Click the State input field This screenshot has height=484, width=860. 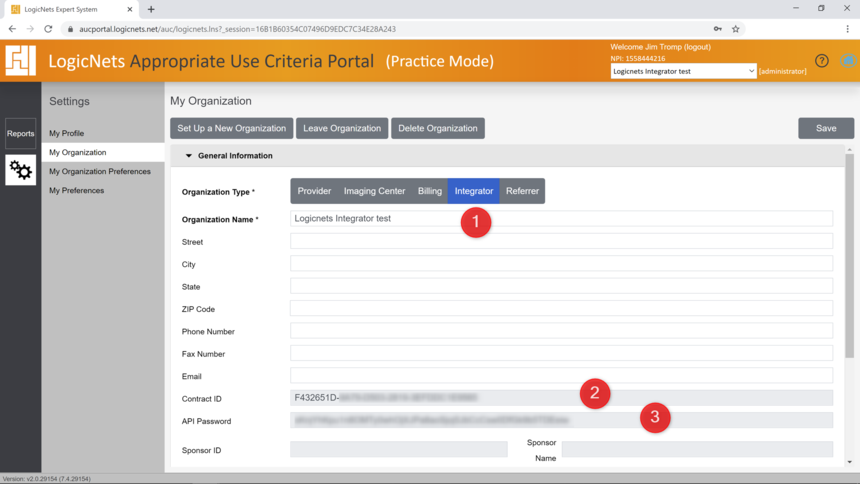(562, 286)
